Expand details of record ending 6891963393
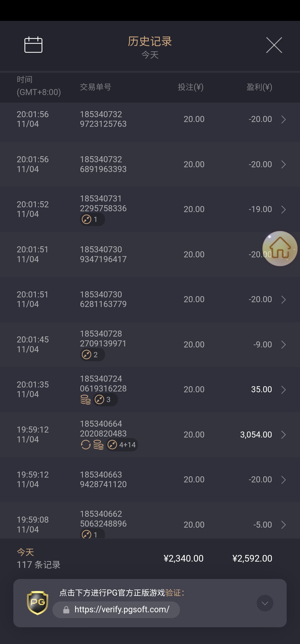 click(x=283, y=164)
